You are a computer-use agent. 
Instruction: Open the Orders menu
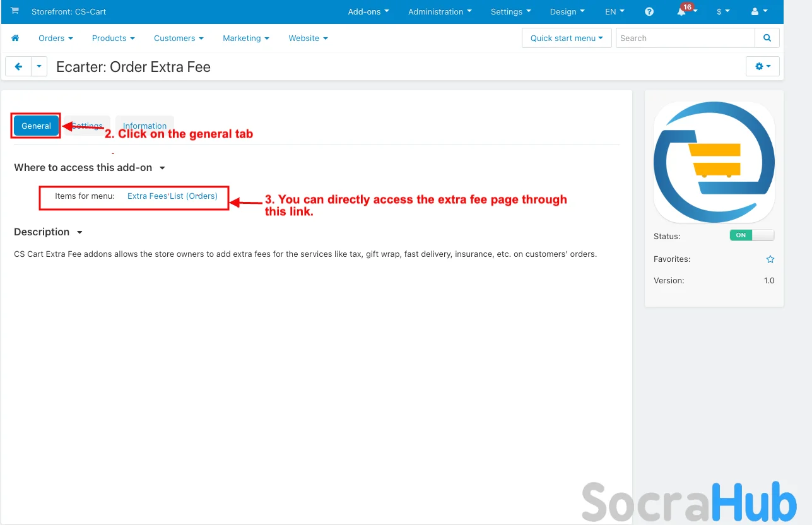point(56,38)
